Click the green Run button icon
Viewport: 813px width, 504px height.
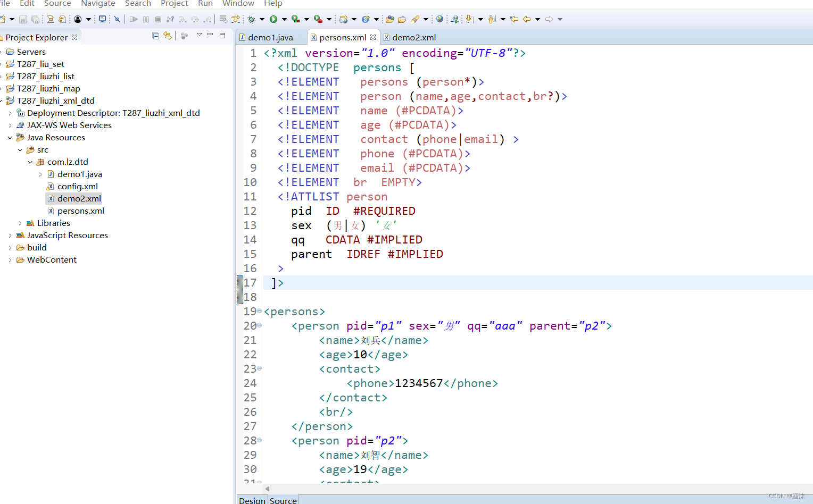point(273,19)
